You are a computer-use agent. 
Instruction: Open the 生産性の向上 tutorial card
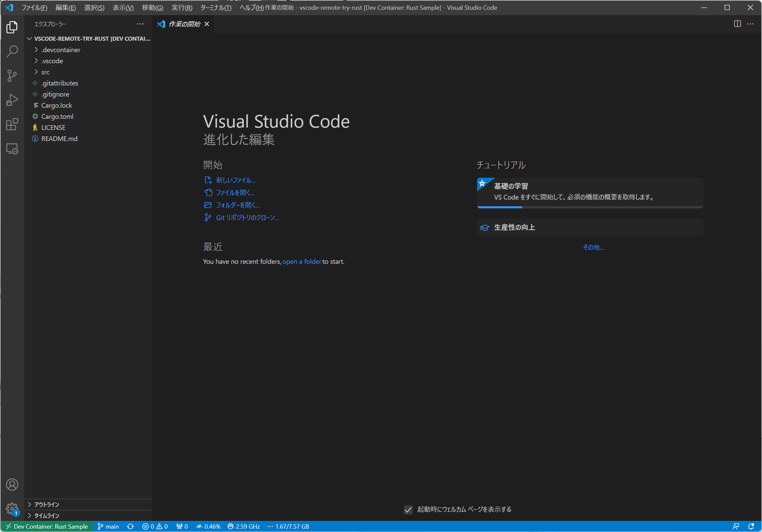pyautogui.click(x=590, y=227)
